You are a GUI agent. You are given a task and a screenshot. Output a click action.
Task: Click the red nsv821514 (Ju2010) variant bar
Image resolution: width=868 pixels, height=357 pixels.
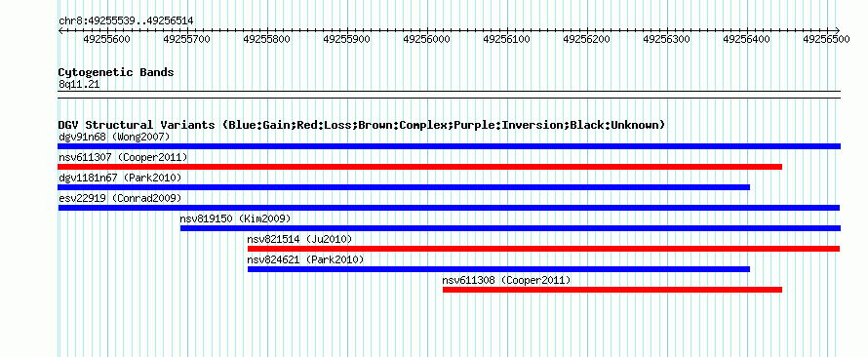click(543, 249)
